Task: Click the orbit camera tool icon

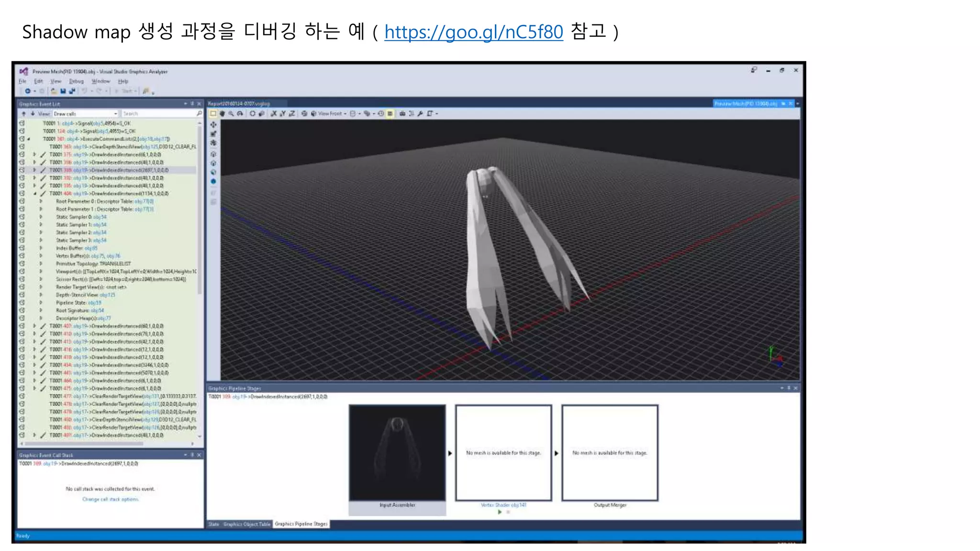Action: coord(240,113)
